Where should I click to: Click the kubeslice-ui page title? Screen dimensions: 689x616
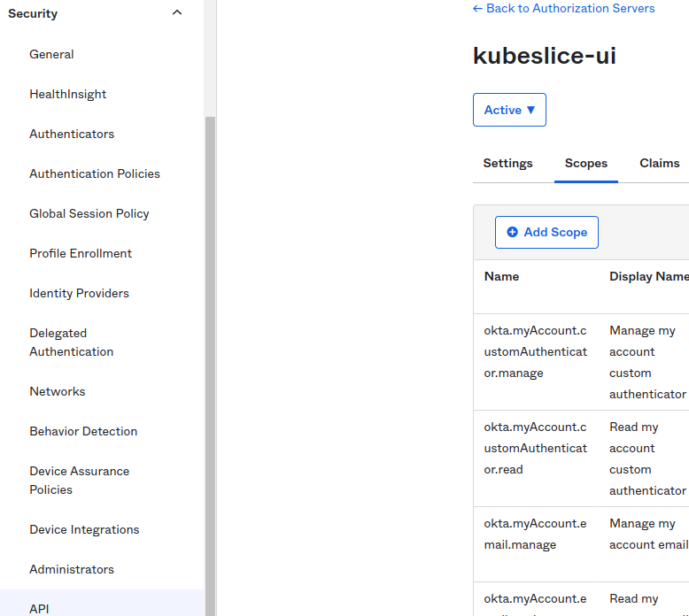tap(545, 56)
